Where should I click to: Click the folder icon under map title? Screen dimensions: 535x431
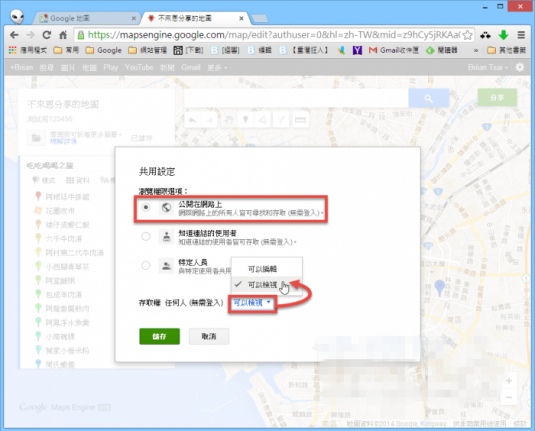point(36,138)
